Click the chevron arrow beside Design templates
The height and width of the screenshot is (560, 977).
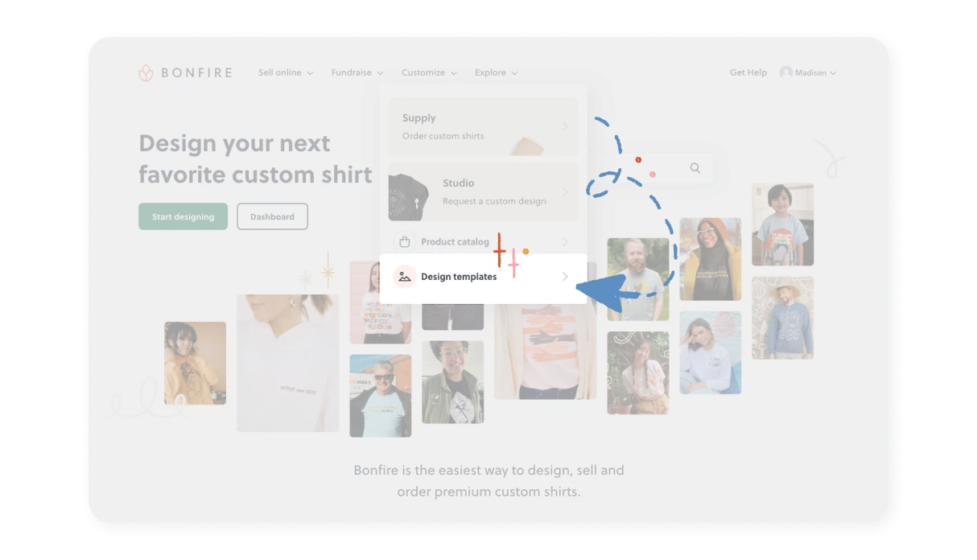[565, 277]
